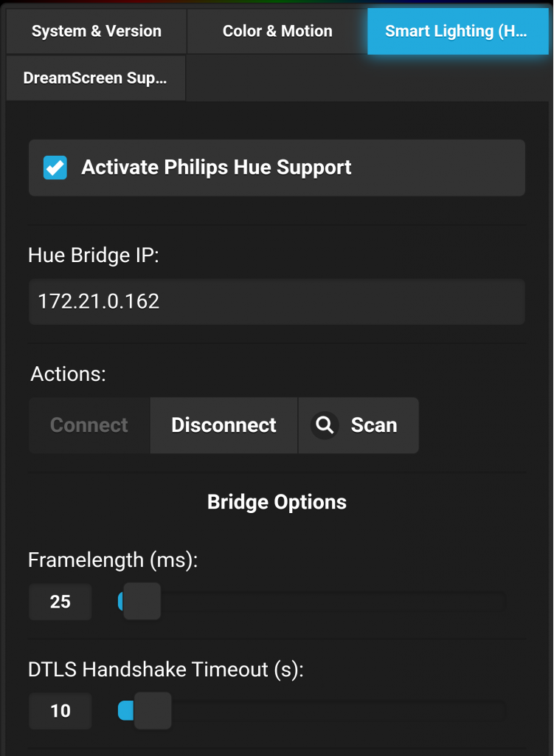
Task: Click the Framelength value box showing 25
Action: click(x=60, y=602)
